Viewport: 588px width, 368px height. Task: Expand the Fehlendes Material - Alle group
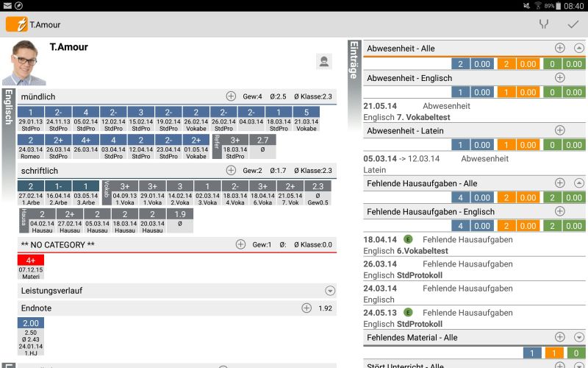(579, 337)
